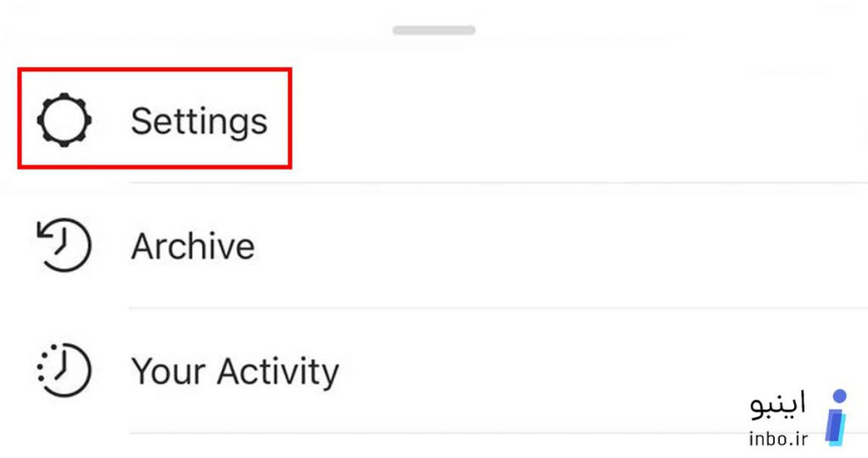
Task: Click empty space right of Archive
Action: pyautogui.click(x=554, y=245)
